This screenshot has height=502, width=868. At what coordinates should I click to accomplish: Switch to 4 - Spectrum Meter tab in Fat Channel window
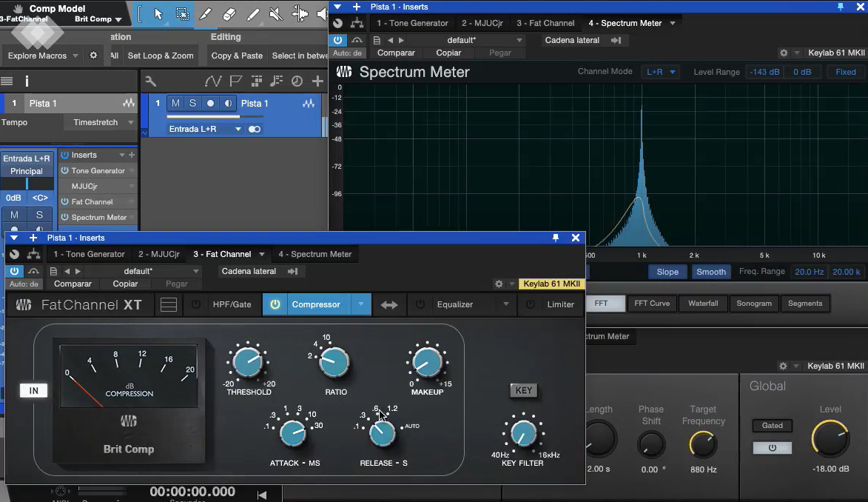(x=315, y=254)
